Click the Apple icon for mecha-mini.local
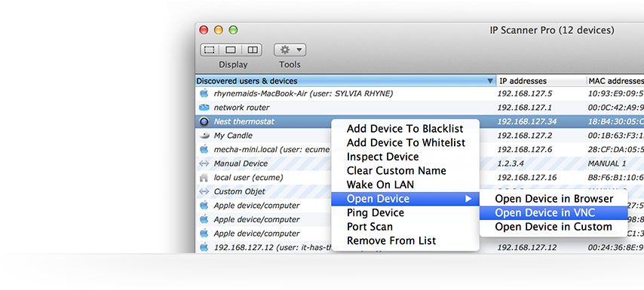 [x=204, y=149]
